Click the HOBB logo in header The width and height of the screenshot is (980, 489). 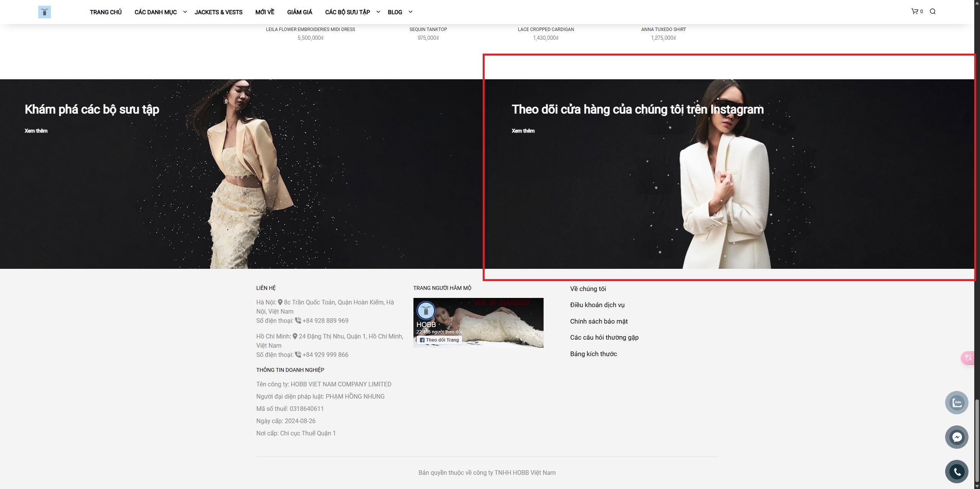click(x=44, y=12)
